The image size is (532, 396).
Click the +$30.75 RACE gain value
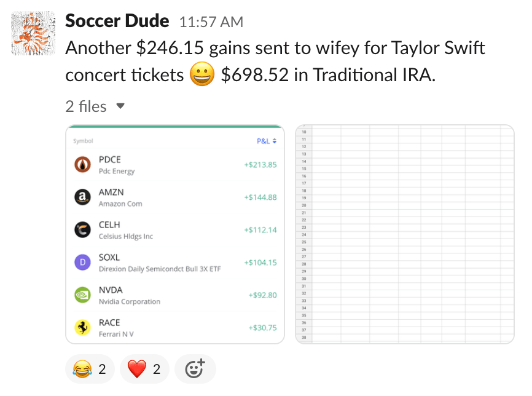(262, 328)
